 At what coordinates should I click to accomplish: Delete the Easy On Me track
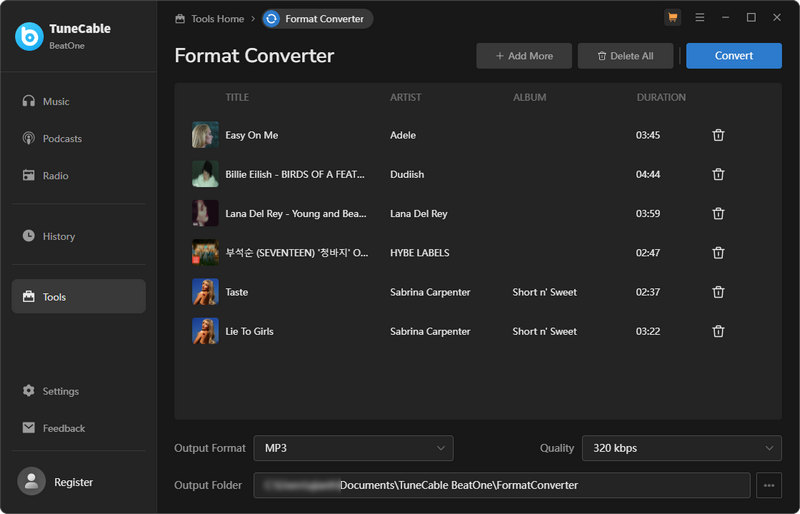tap(718, 135)
